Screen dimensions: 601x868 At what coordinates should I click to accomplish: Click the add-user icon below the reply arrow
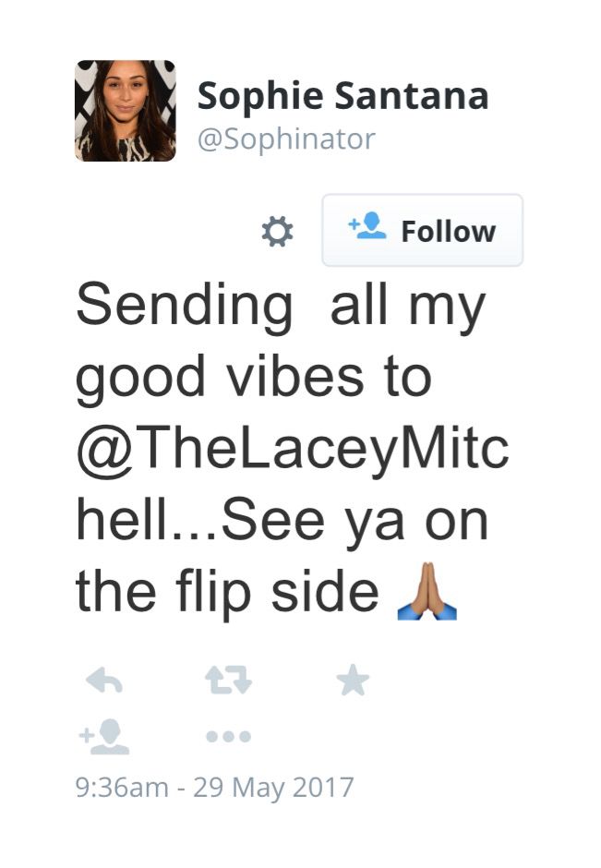pos(104,736)
